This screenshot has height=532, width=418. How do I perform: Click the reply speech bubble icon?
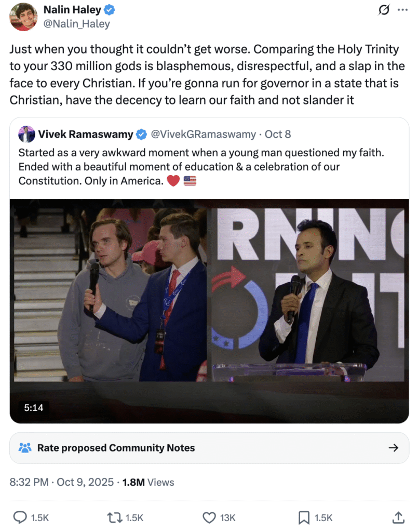(20, 518)
